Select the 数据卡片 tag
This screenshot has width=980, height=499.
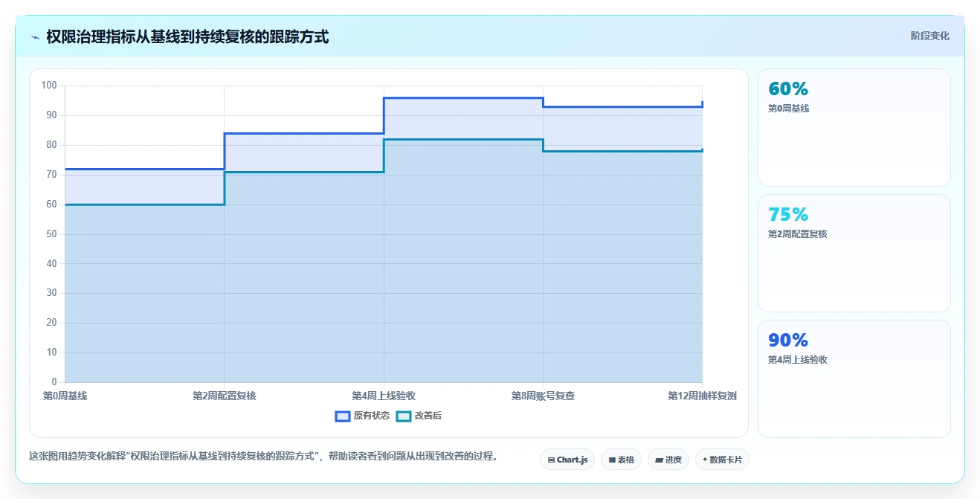722,460
